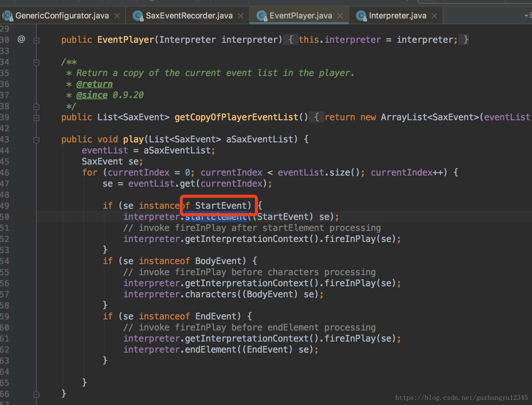Click the @ gutter icon beside EventPlayer constructor

[x=21, y=39]
